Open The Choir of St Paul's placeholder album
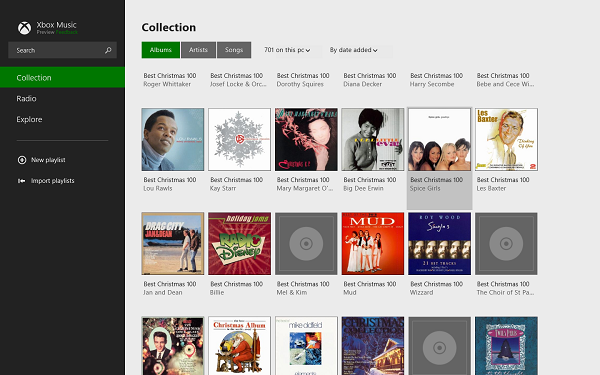 pos(506,244)
